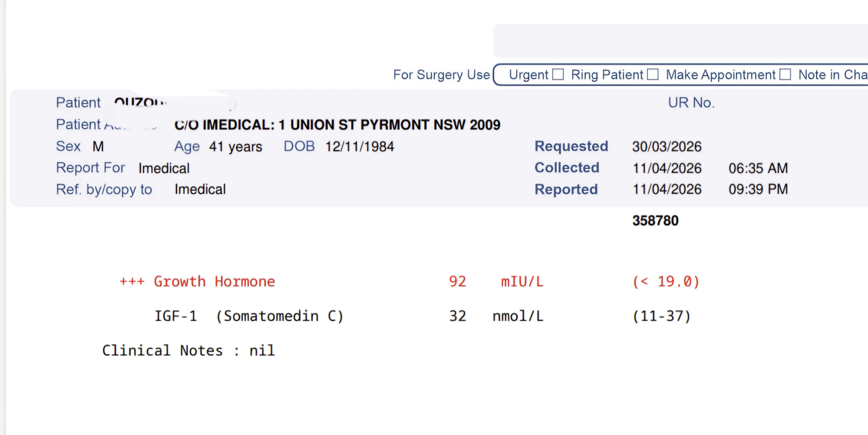Select the DOB value 12/11/1984
This screenshot has width=868, height=435.
(359, 147)
